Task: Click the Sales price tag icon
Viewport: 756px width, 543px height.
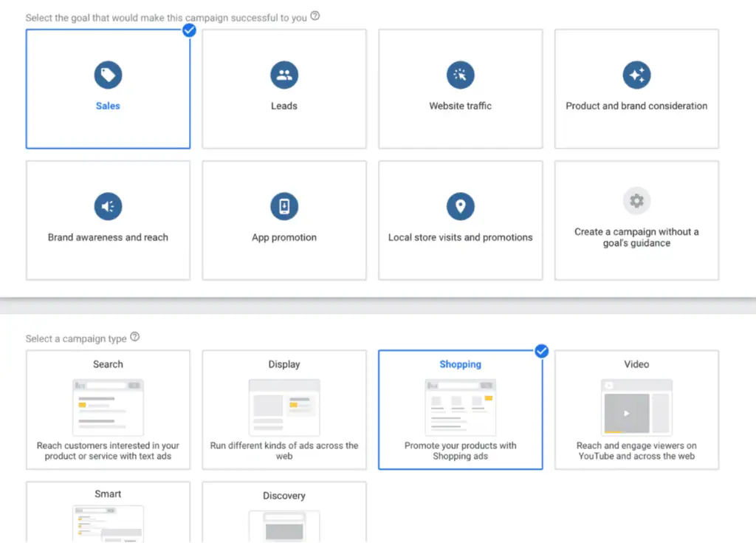Action: [x=108, y=75]
